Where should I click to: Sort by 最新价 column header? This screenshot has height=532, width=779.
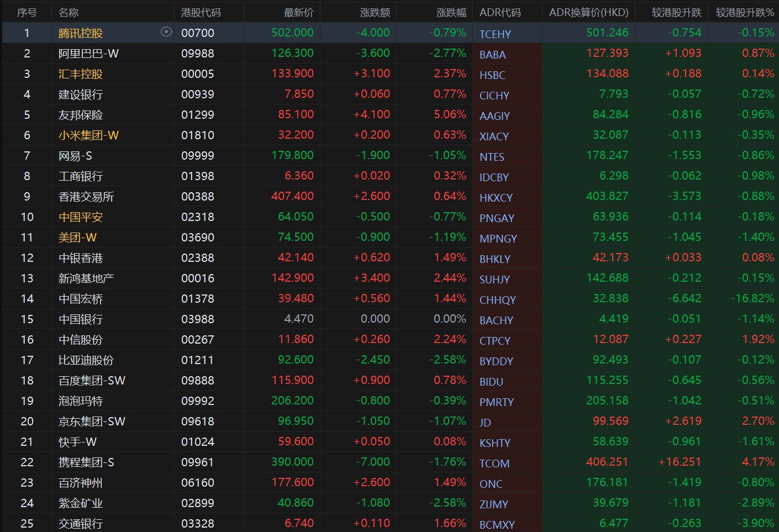[298, 12]
